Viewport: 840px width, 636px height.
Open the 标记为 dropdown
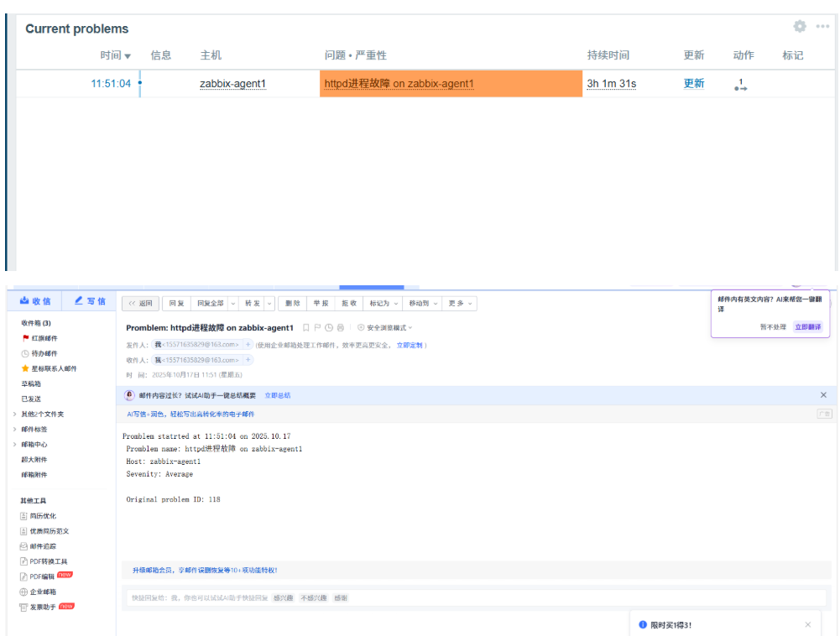(383, 304)
